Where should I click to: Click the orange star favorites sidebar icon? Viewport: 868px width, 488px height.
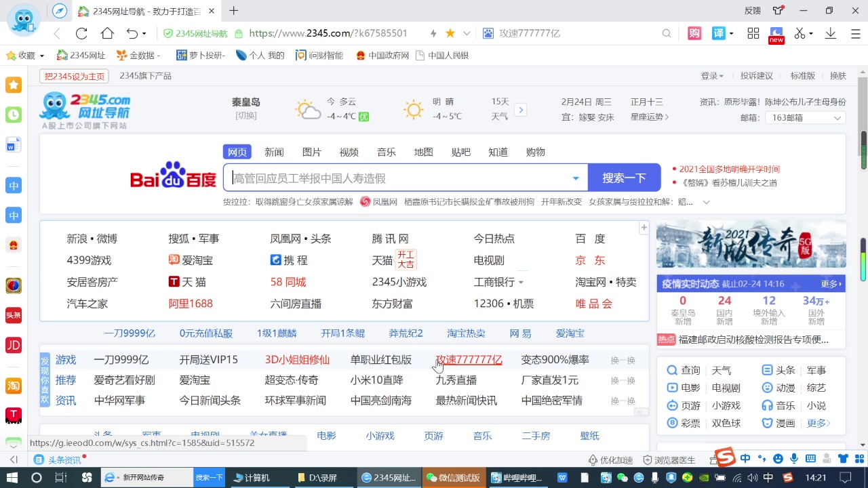(14, 85)
